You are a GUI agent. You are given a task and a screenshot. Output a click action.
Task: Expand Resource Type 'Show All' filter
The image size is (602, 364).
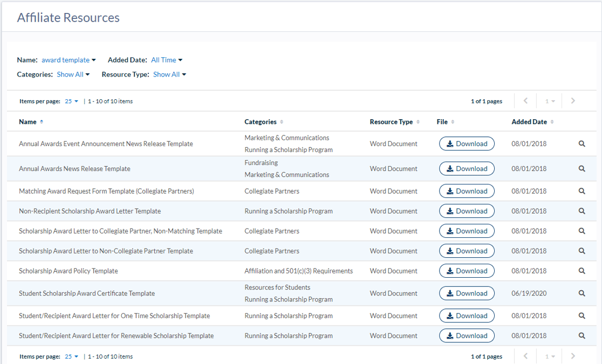pos(169,74)
